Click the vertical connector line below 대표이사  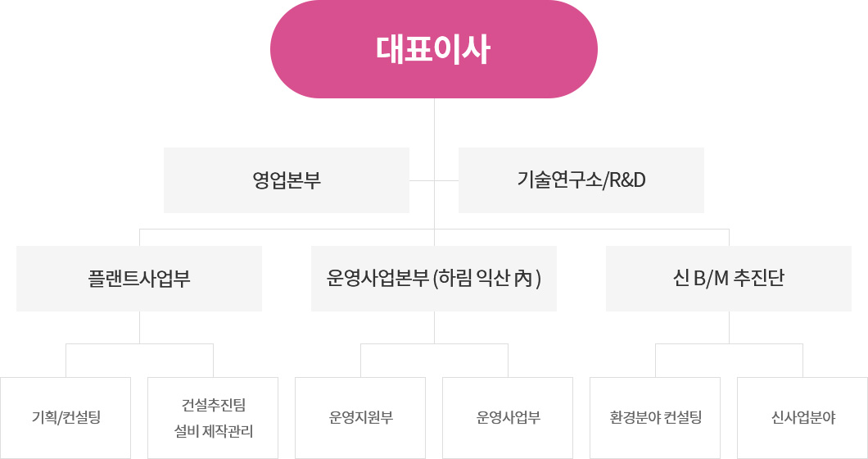click(434, 123)
